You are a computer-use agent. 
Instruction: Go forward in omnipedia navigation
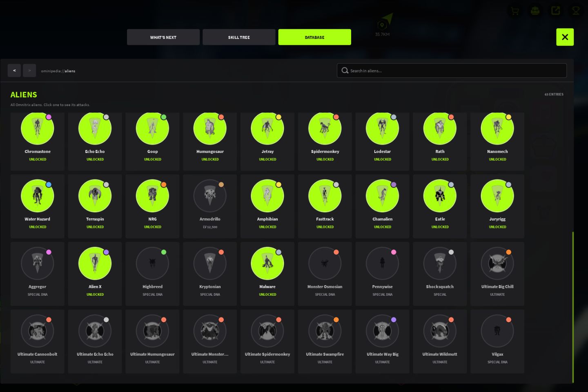(29, 71)
